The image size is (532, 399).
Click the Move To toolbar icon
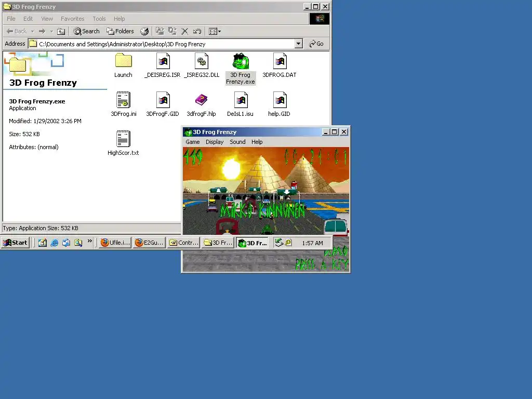[x=160, y=31]
